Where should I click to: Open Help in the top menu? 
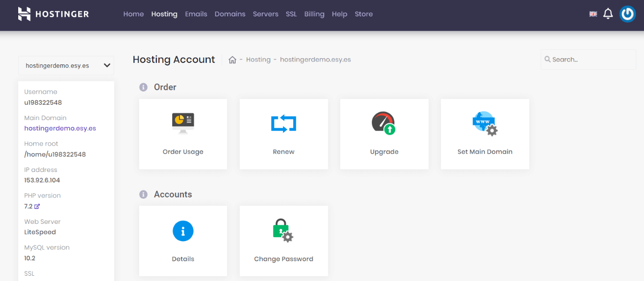(x=339, y=14)
